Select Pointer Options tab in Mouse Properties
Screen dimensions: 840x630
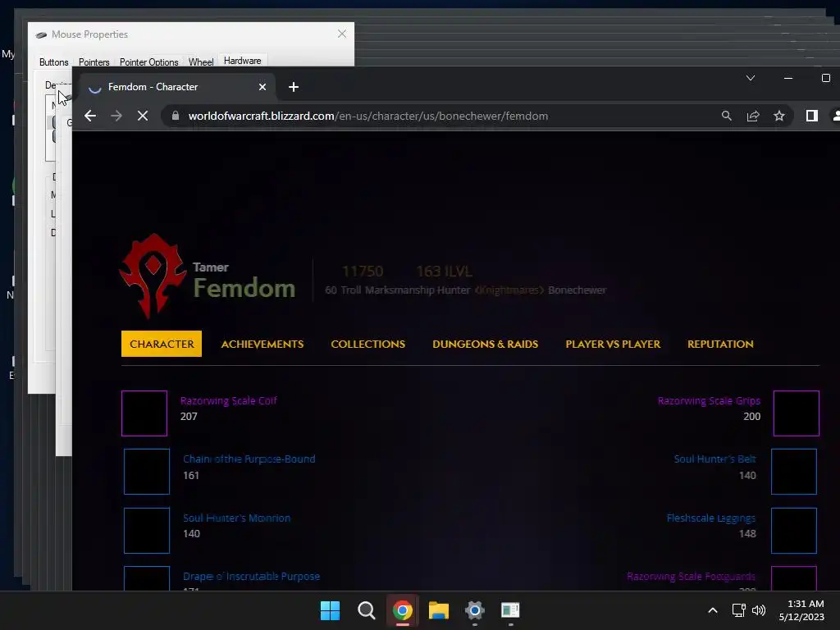[x=149, y=62]
